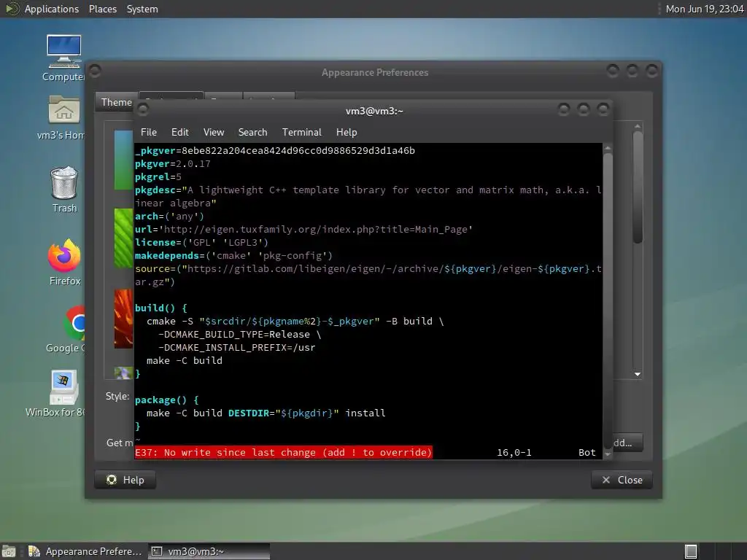Image resolution: width=747 pixels, height=560 pixels.
Task: Click the -DCMAKE_INSTALL_PREFIX=/usr line
Action: 237,347
